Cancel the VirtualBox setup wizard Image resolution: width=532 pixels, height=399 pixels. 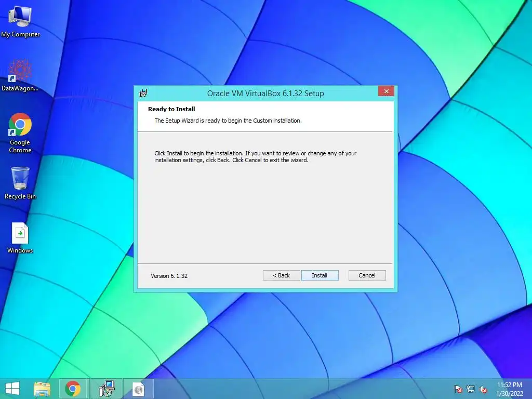[x=367, y=275]
